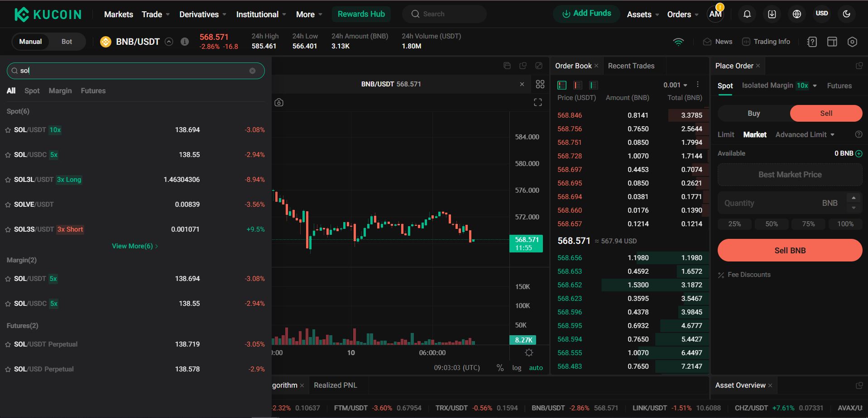Favorite SOL/USDC spot pair star
Image resolution: width=868 pixels, height=418 pixels.
(8, 155)
